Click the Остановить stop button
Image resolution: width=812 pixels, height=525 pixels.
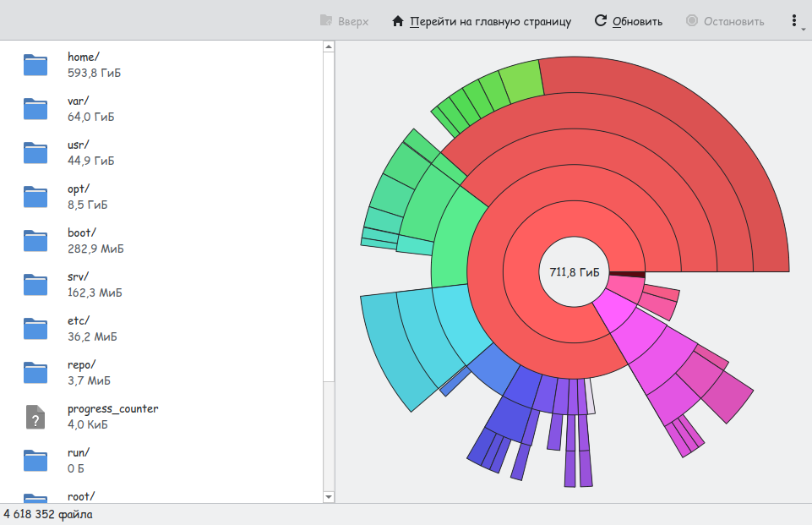725,21
